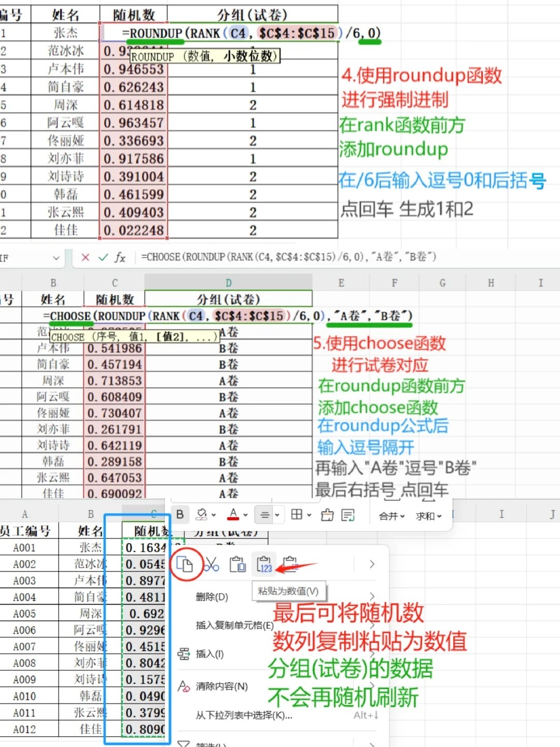Open the borders dropdown arrow
Viewport: 560px width, 747px height.
(x=309, y=515)
